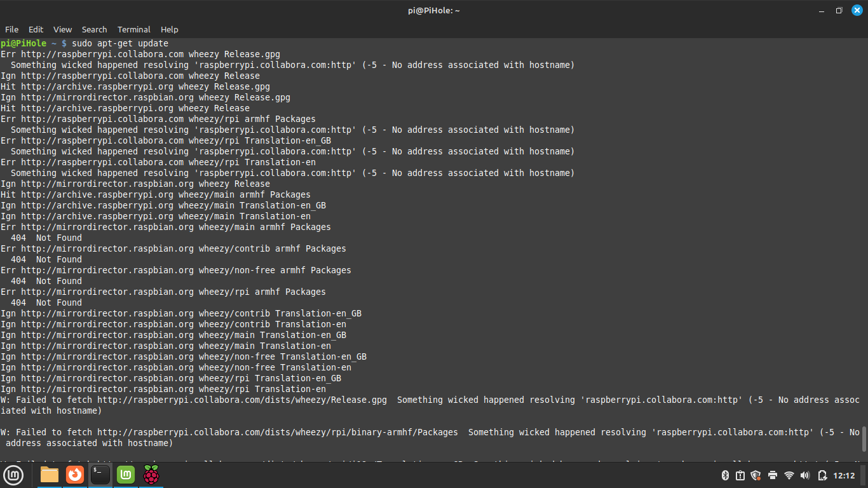Click line 'Ign mirrordirector.raspbian.org wheezy Release.gpg'
This screenshot has height=488, width=868.
click(x=146, y=97)
